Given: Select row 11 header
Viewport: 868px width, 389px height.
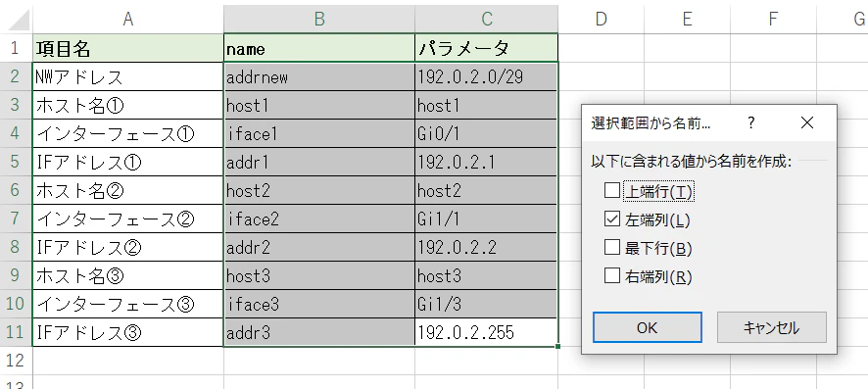Looking at the screenshot, I should click(x=16, y=332).
